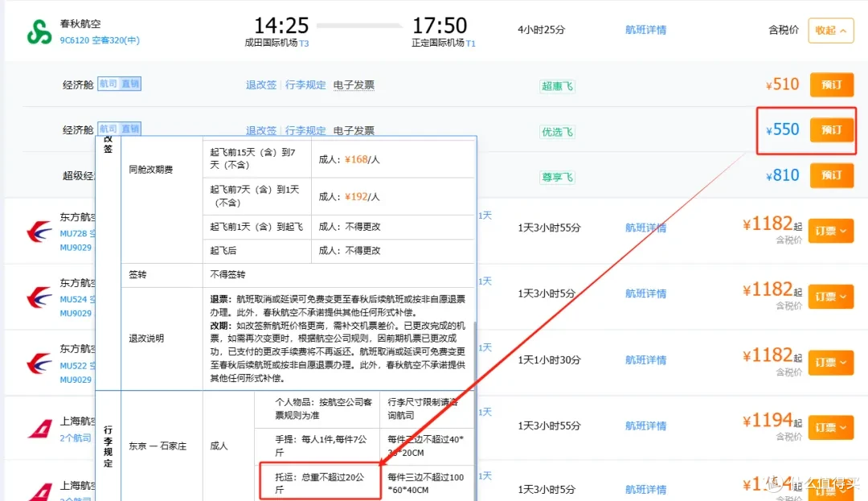
Task: Open 退改签 for the ¥550 fare
Action: (260, 130)
